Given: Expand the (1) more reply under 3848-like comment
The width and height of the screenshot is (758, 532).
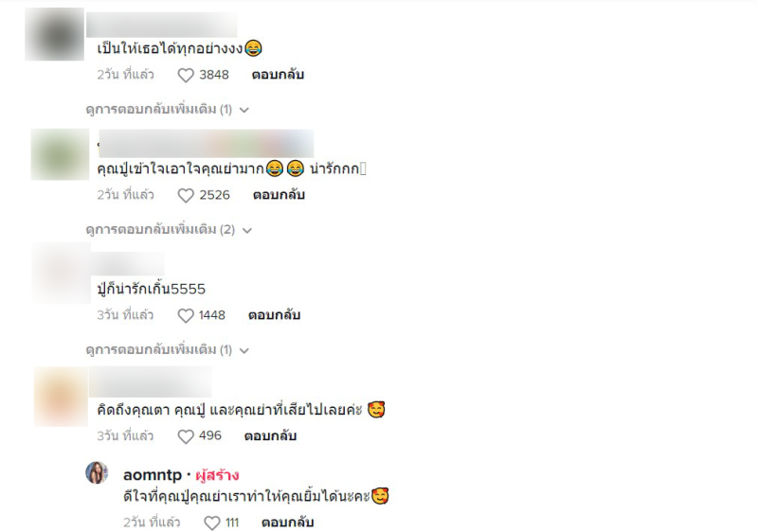Looking at the screenshot, I should [x=168, y=110].
